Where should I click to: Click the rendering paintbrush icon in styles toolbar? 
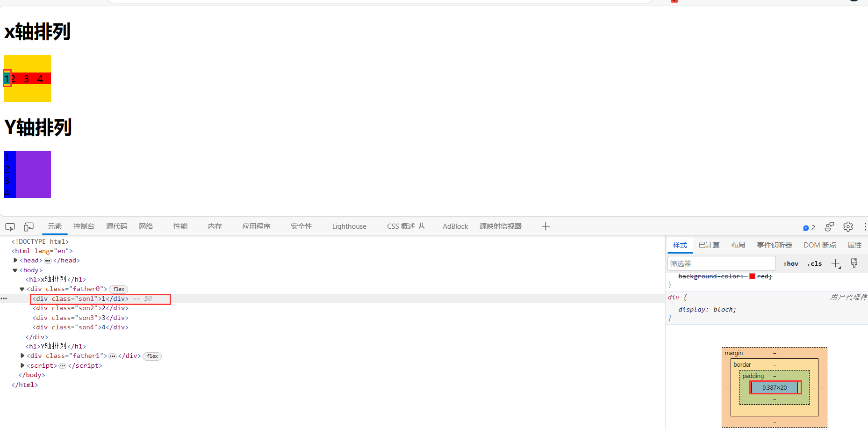click(854, 263)
